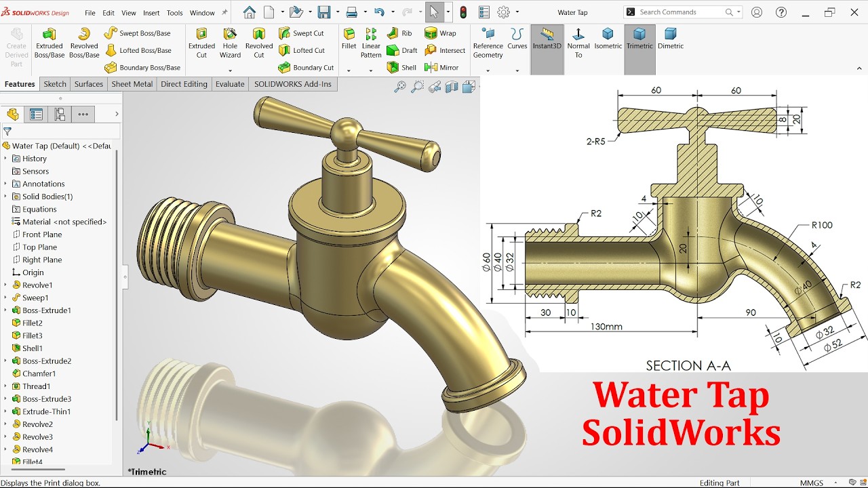
Task: Open the File menu
Action: 90,13
